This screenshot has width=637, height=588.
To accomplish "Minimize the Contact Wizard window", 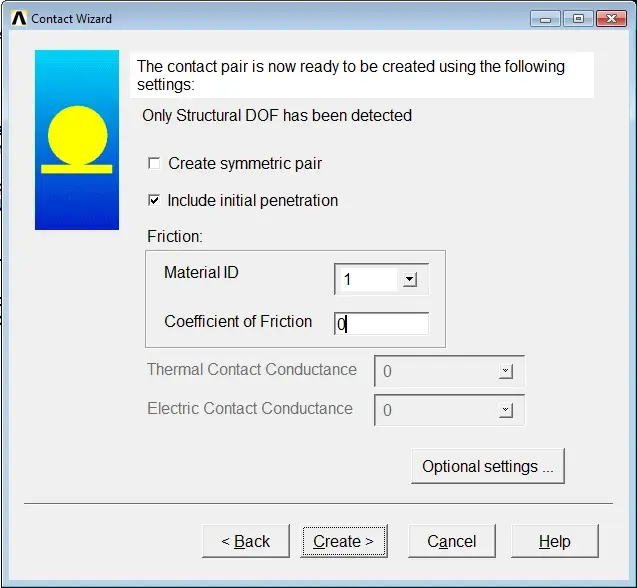I will coord(545,19).
